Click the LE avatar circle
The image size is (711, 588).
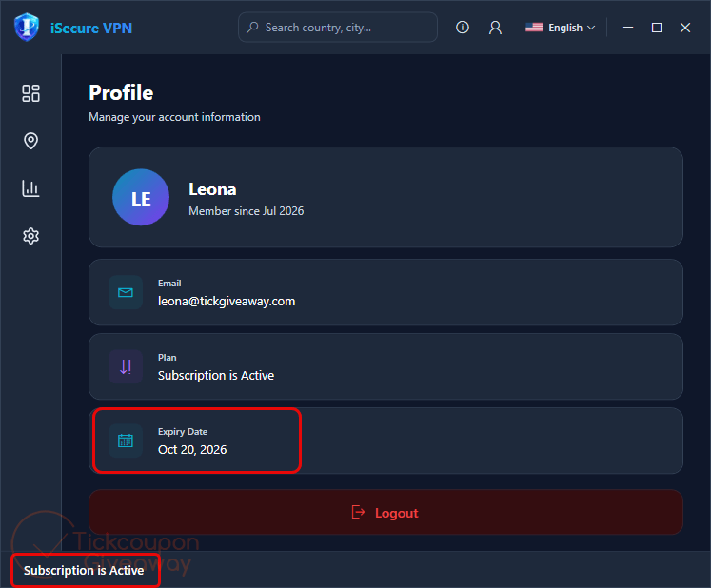click(141, 197)
